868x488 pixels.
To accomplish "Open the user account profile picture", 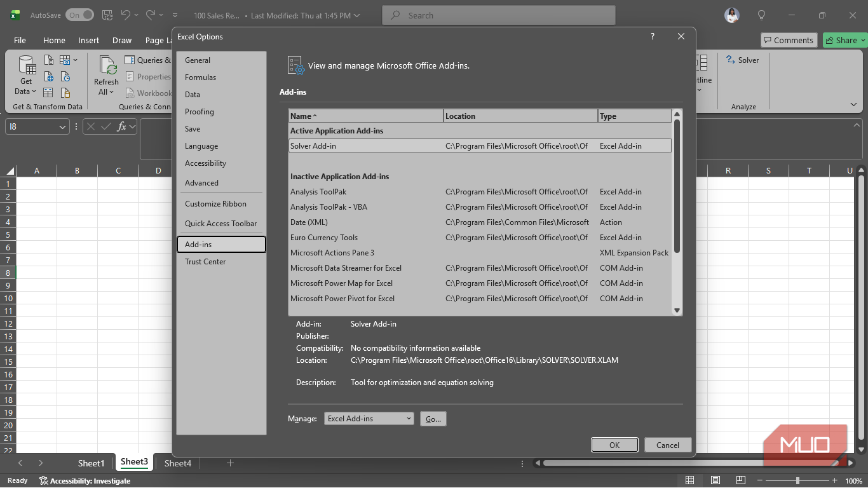I will (x=732, y=15).
